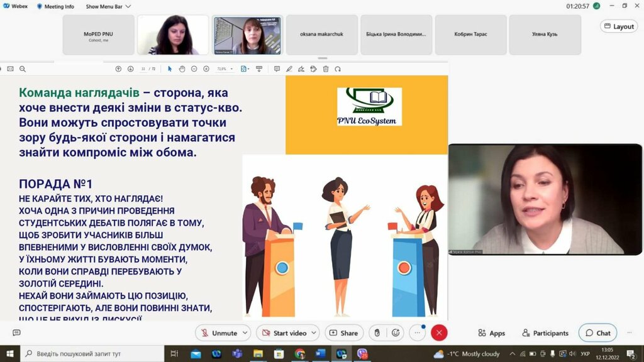
Task: Click the zoom in plus icon in PDF toolbar
Action: coord(206,69)
